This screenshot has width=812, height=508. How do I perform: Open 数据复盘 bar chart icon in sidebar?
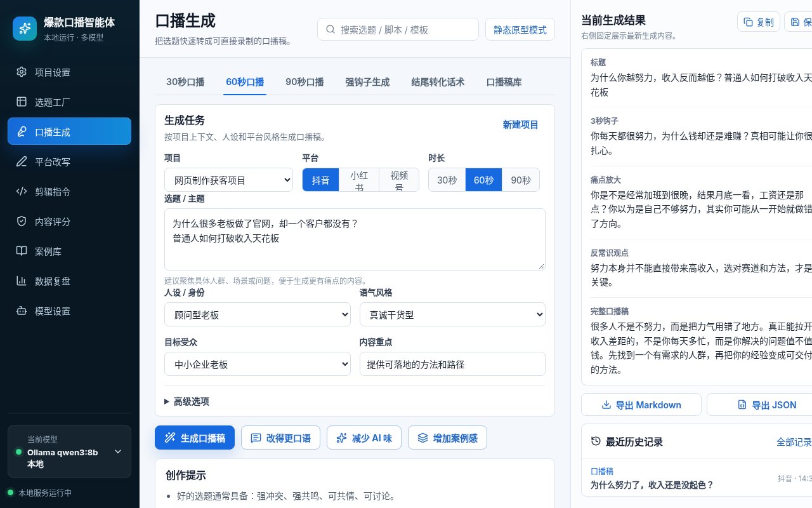point(22,281)
